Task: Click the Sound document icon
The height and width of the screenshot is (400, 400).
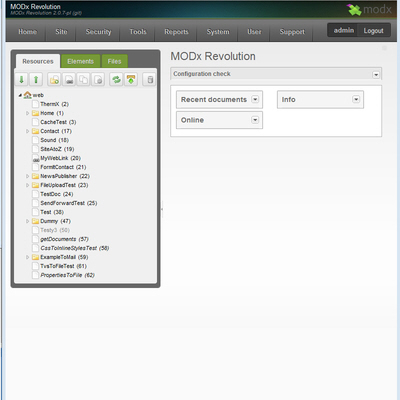Action: point(36,140)
